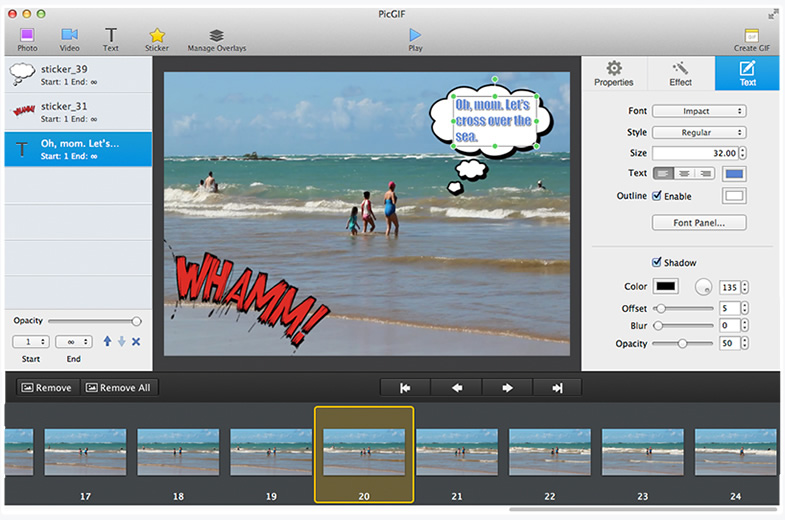This screenshot has height=520, width=785.
Task: Switch to the Effect tab
Action: tap(680, 73)
